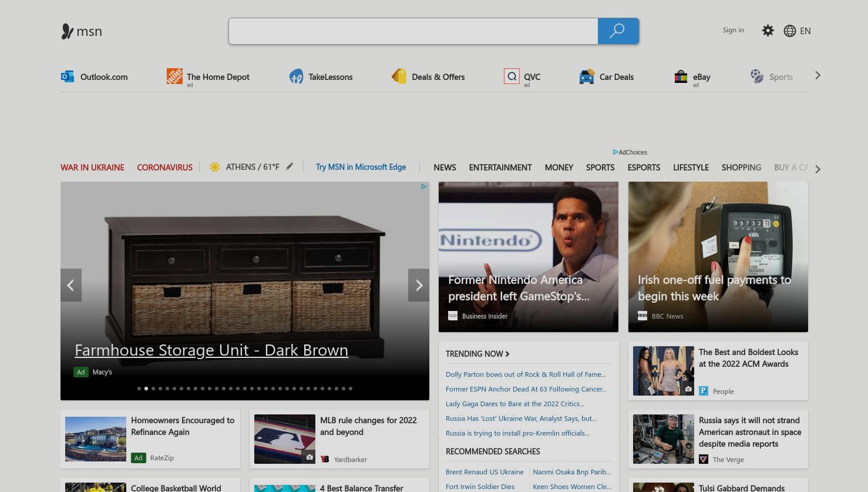The image size is (868, 492).
Task: Click the Sign in link
Action: (x=733, y=30)
